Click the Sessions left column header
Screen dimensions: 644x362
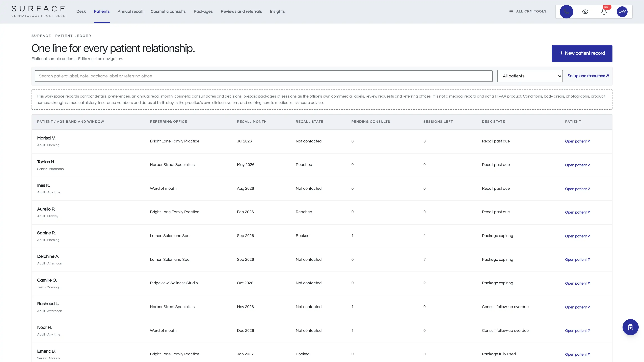pos(438,122)
